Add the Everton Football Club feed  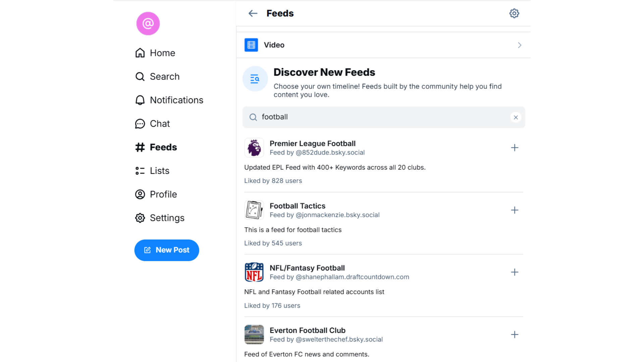(x=515, y=335)
